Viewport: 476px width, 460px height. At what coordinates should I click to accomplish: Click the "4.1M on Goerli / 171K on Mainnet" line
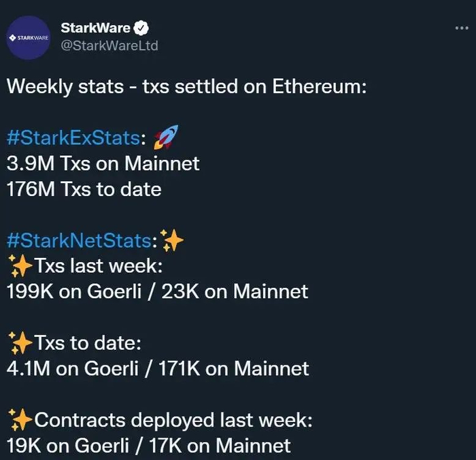coord(158,369)
